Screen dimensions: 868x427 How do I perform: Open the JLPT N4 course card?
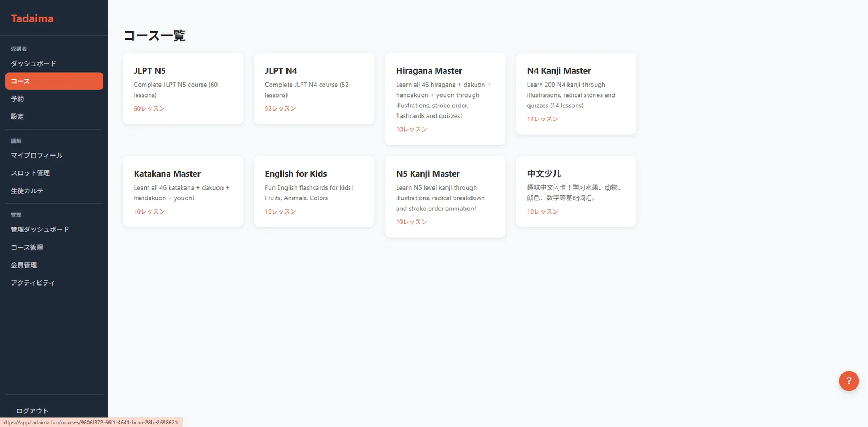coord(314,89)
